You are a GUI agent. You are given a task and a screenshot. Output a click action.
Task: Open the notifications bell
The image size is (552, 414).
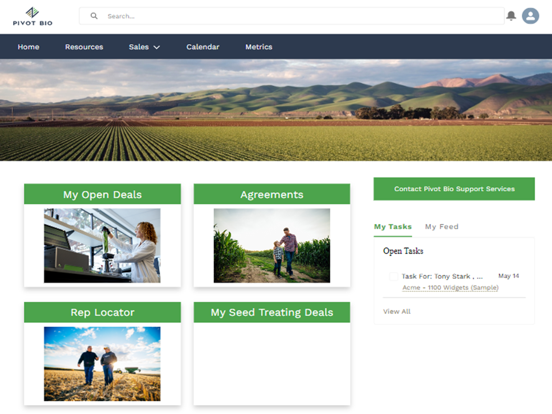(511, 16)
